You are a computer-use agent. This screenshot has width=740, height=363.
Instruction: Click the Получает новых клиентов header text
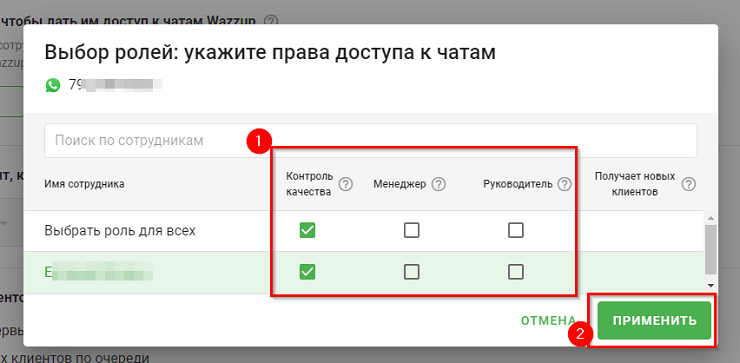(635, 184)
